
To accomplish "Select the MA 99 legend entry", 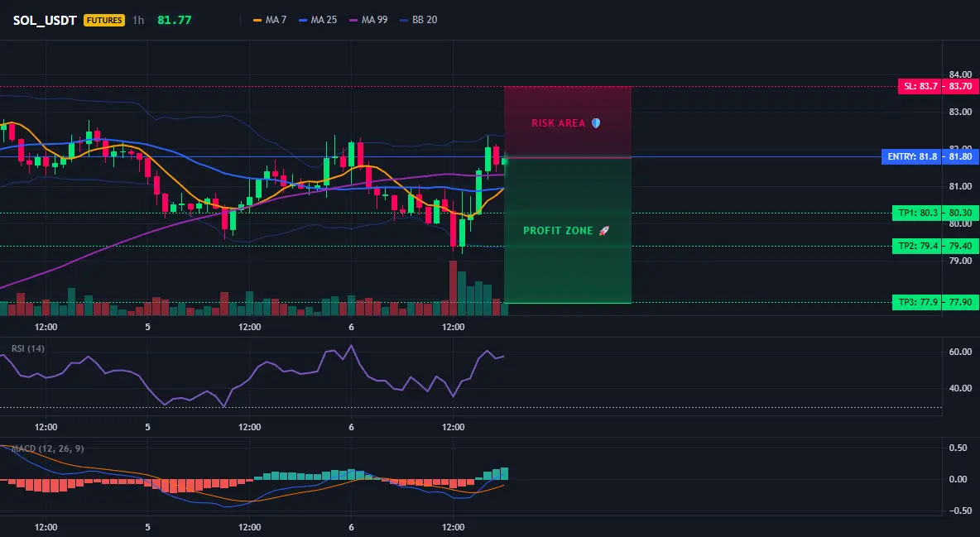I will click(369, 20).
